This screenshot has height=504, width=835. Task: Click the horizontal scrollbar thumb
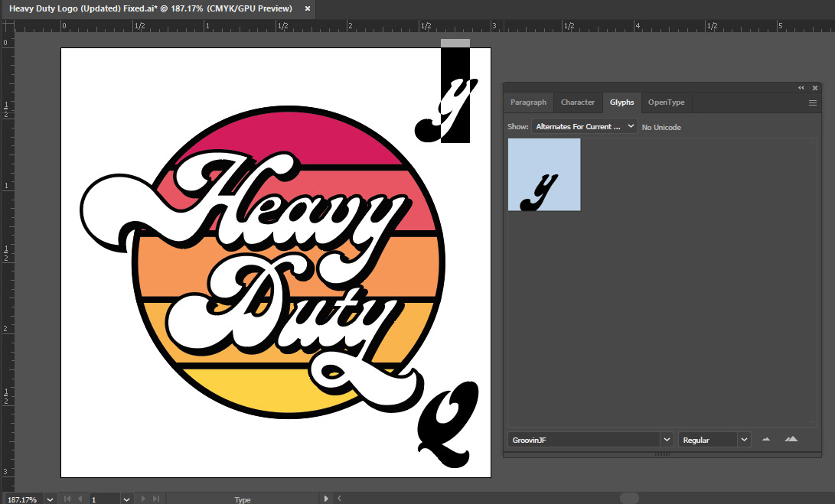click(629, 499)
